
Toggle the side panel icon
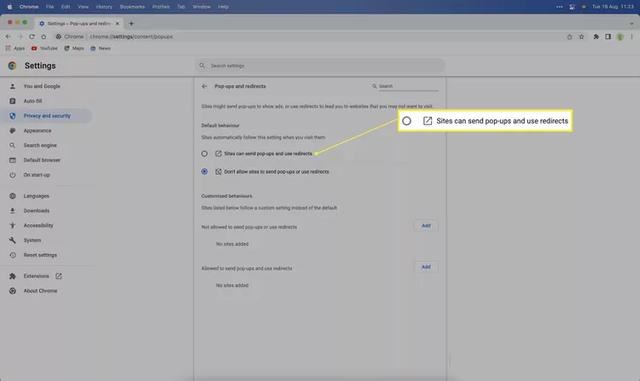[x=608, y=36]
